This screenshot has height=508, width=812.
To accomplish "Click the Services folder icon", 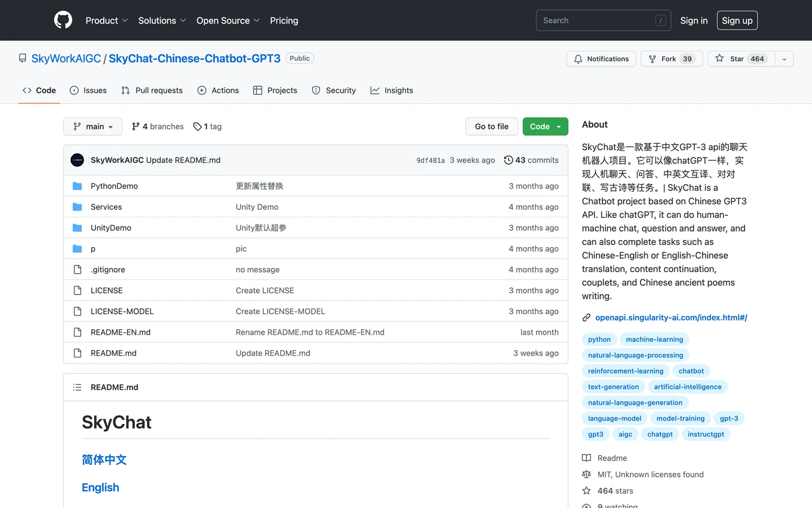I will [77, 207].
